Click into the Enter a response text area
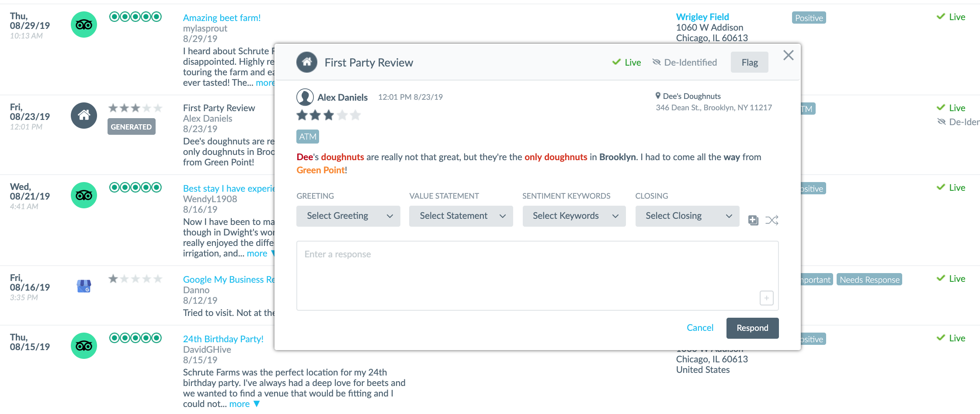Viewport: 980px width, 414px height. (538, 276)
